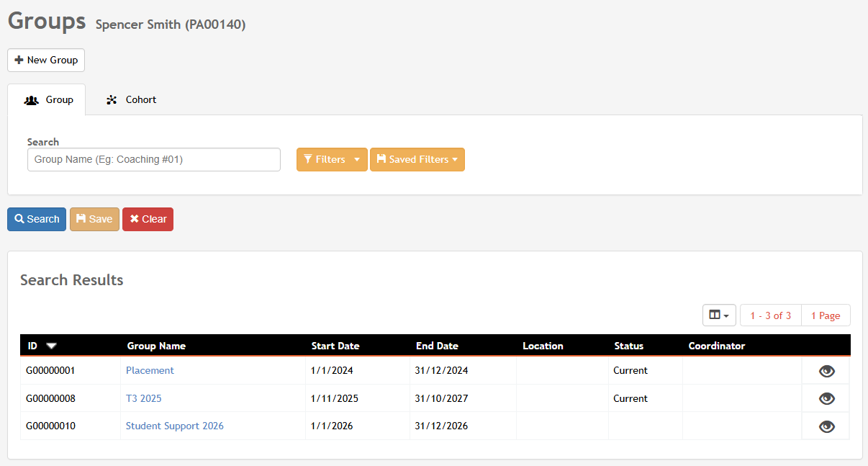Click start date 1/11/2025

335,398
